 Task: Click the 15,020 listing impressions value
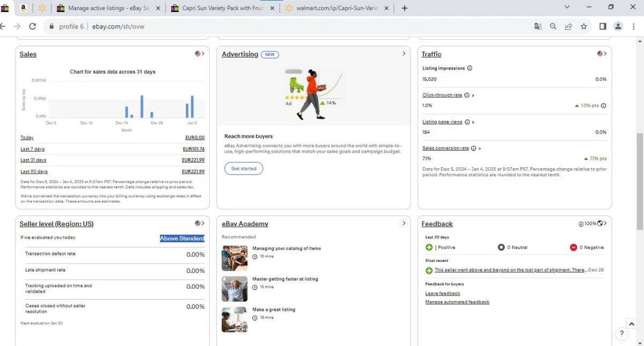(x=429, y=79)
